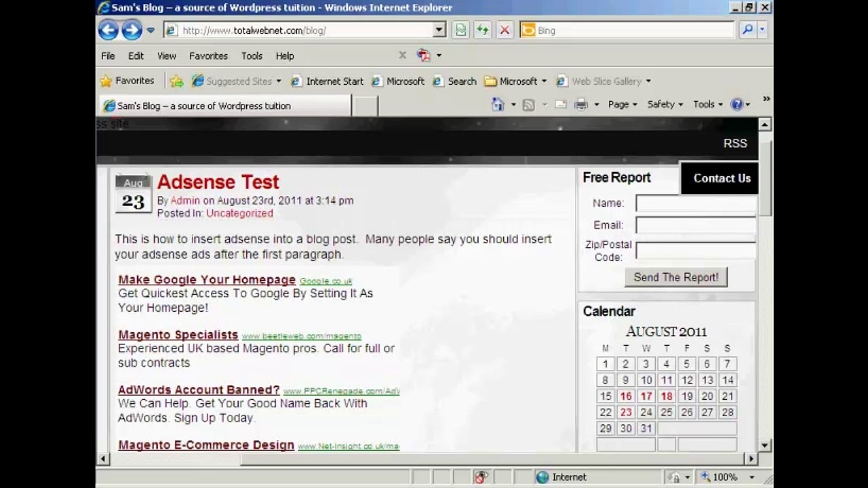Image resolution: width=868 pixels, height=488 pixels.
Task: Open the Help menu
Action: coord(285,56)
